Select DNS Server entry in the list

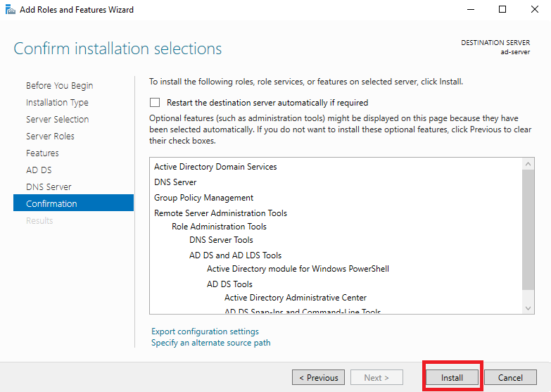point(175,182)
